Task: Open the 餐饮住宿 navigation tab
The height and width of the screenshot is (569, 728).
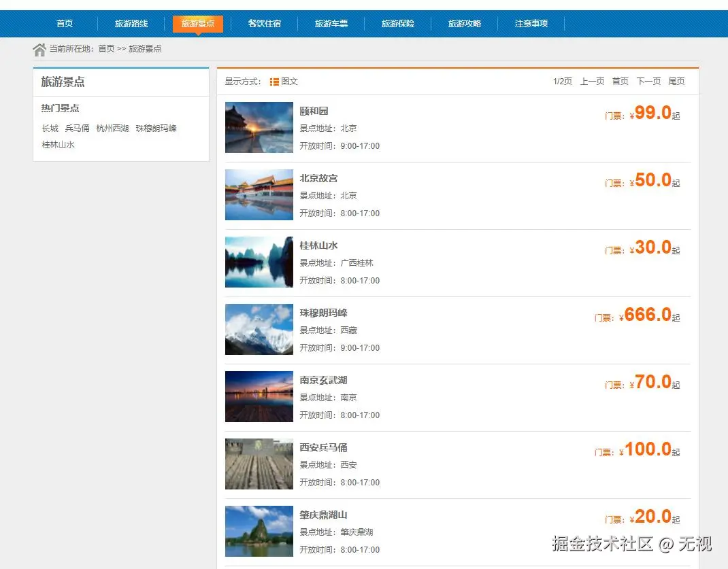Action: coord(265,24)
